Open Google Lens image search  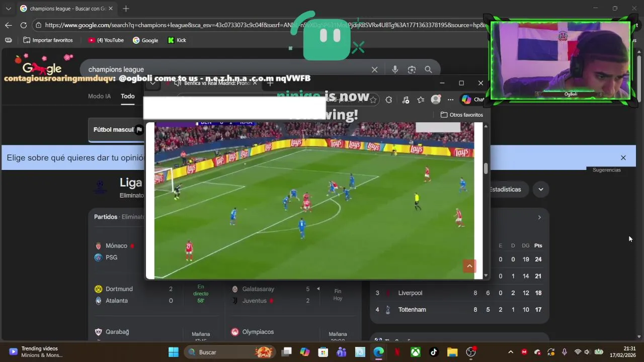pyautogui.click(x=412, y=69)
